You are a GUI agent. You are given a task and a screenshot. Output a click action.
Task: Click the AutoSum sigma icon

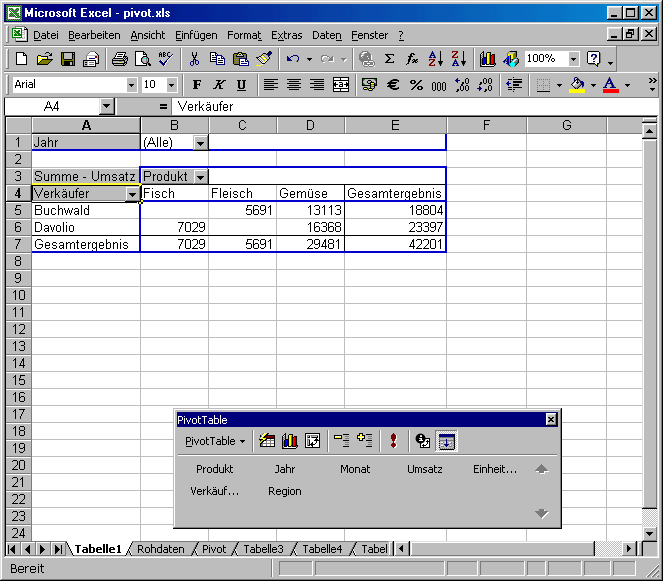coord(389,59)
